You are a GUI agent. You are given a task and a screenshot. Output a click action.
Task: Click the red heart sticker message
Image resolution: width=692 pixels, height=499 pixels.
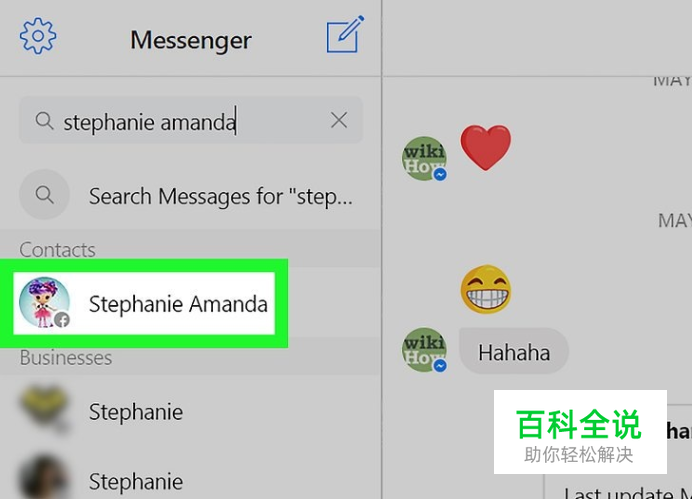coord(485,147)
